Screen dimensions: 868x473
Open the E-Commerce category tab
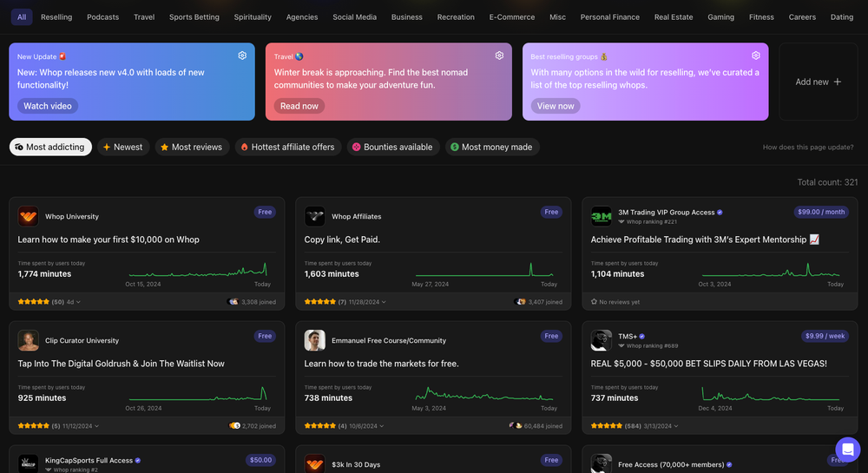coord(512,17)
